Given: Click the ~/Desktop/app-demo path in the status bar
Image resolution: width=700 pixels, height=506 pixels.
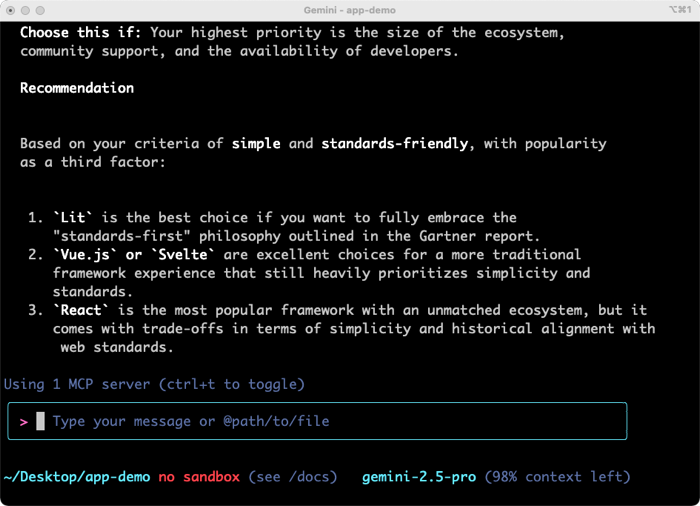Looking at the screenshot, I should tap(75, 477).
